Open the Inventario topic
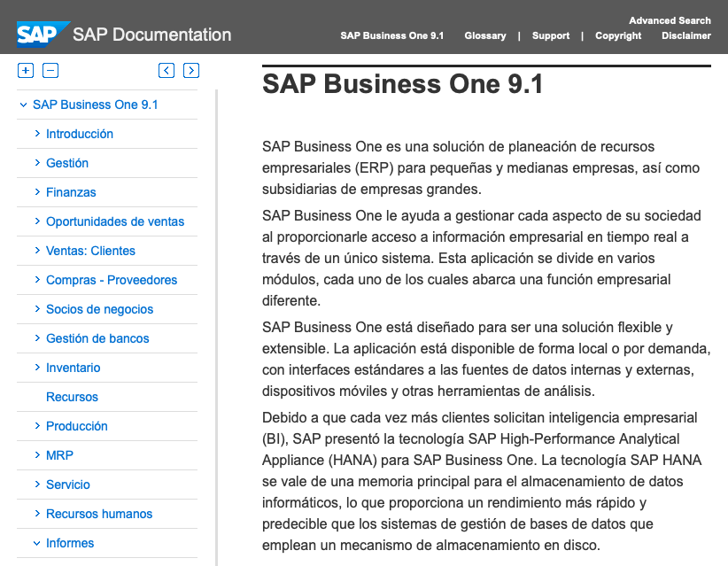Viewport: 728px width, 566px height. 73,368
